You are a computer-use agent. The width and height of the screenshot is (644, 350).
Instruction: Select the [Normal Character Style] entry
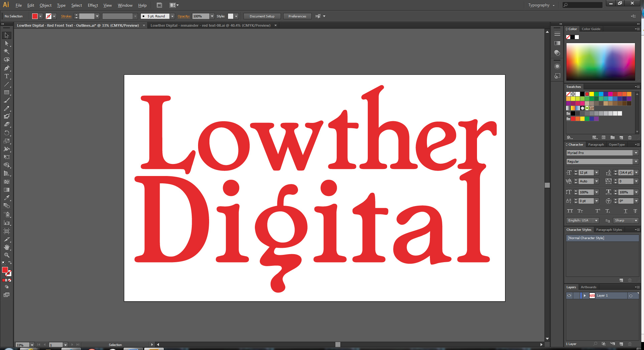click(x=602, y=238)
